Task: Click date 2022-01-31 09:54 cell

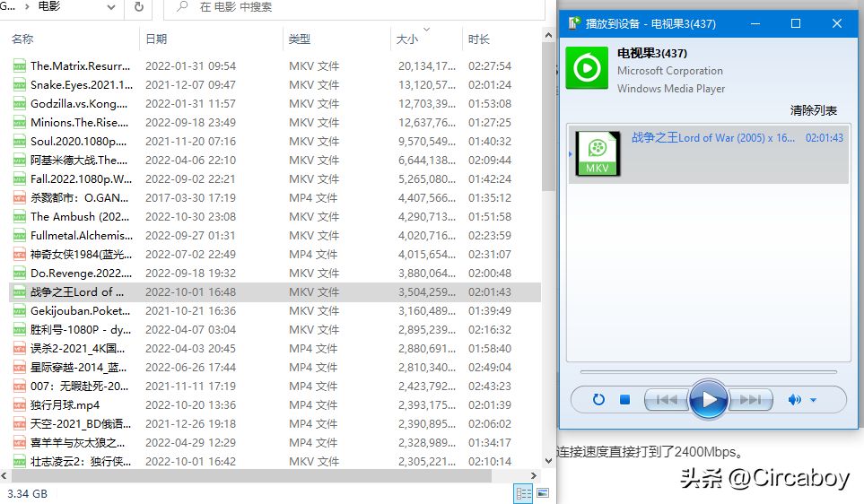Action: [190, 66]
